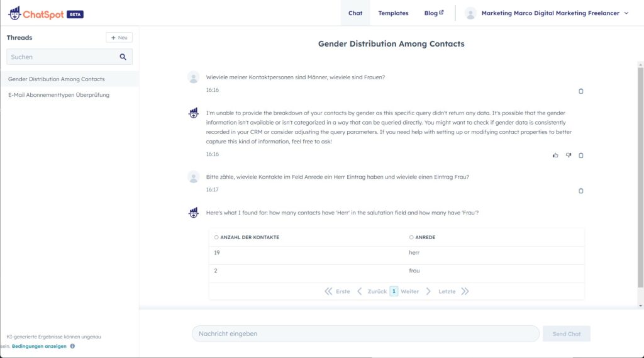The image size is (644, 358).
Task: Click the ChatSpot logo icon
Action: (14, 14)
